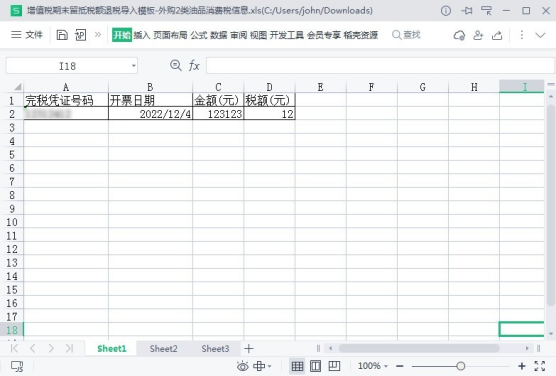Click the fx insert function icon
This screenshot has height=376, width=556.
click(x=194, y=66)
